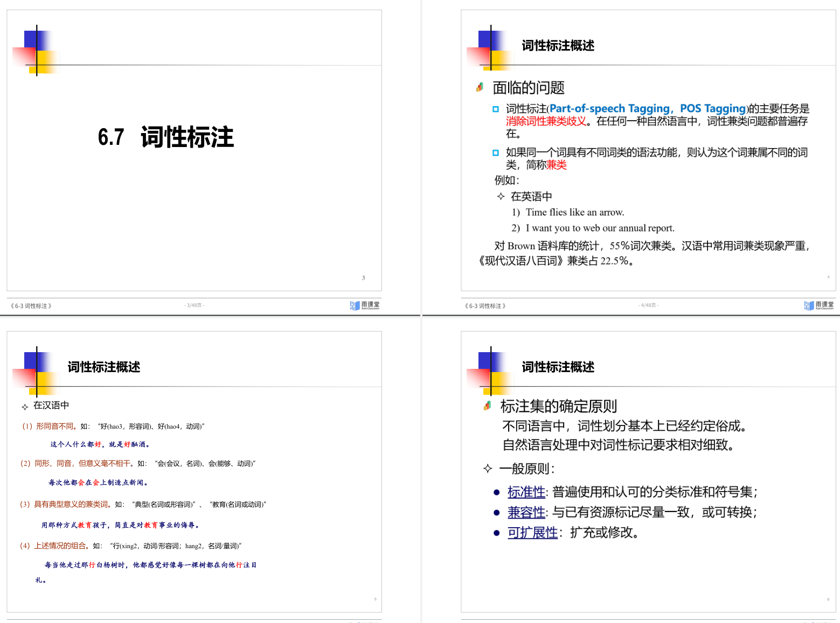Image resolution: width=840 pixels, height=623 pixels.
Task: Click the leaf bullet beside 标注集的确定原则
Action: (487, 406)
